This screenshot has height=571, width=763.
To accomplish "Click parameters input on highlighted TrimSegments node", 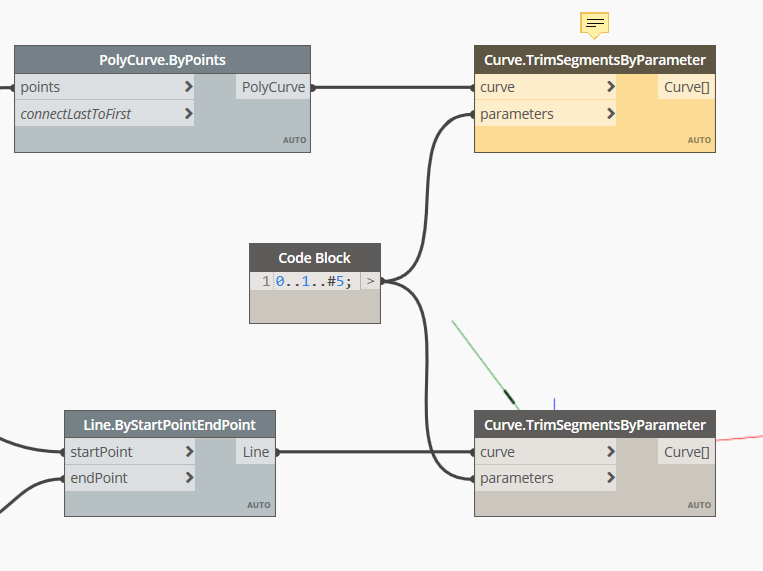I will tap(545, 114).
